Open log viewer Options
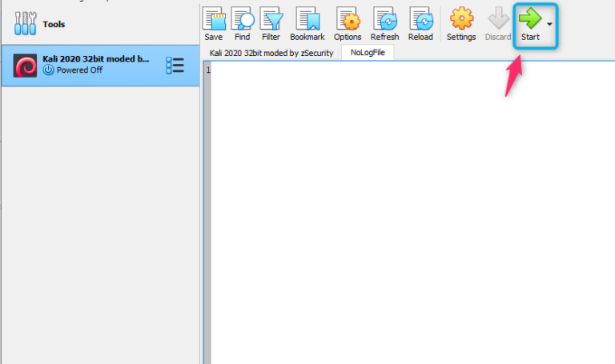This screenshot has width=615, height=364. (x=348, y=19)
